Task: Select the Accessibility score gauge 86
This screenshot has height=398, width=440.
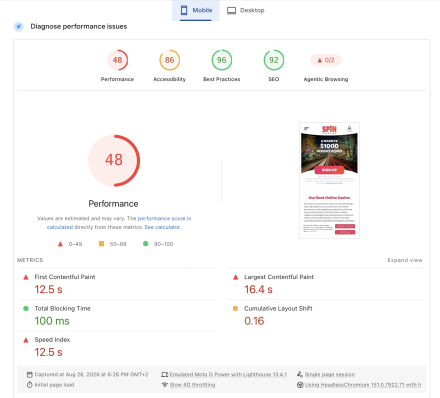Action: pos(169,60)
